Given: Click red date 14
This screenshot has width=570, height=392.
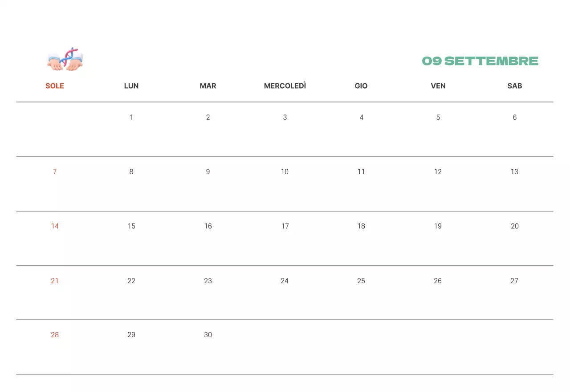Looking at the screenshot, I should (55, 226).
